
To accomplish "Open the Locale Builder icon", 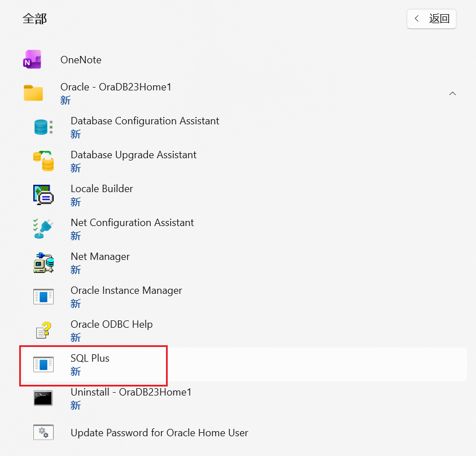I will click(43, 195).
